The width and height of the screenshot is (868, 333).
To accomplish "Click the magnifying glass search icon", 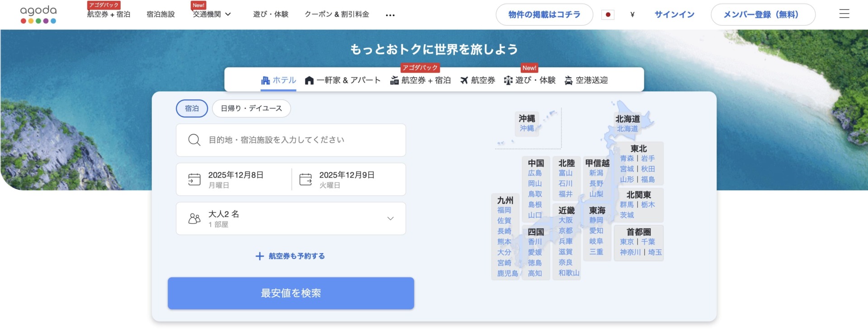I will click(x=194, y=140).
